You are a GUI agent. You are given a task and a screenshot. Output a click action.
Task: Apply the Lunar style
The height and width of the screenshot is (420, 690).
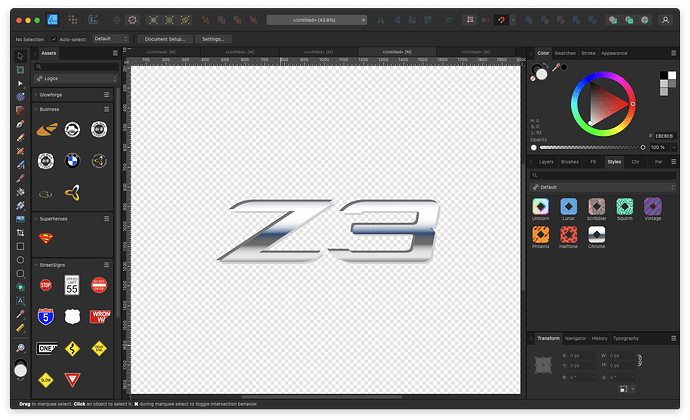click(569, 206)
